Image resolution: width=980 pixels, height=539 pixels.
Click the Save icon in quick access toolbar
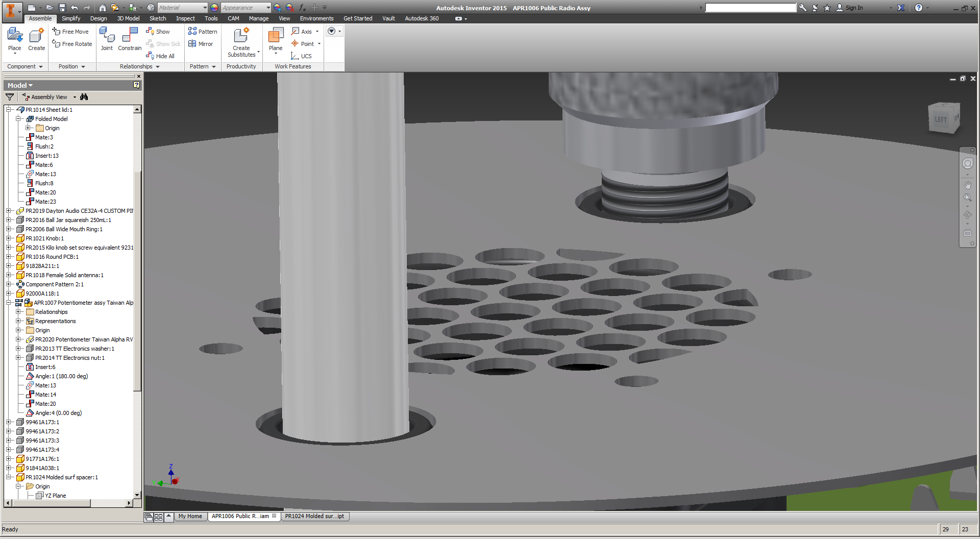pos(62,8)
